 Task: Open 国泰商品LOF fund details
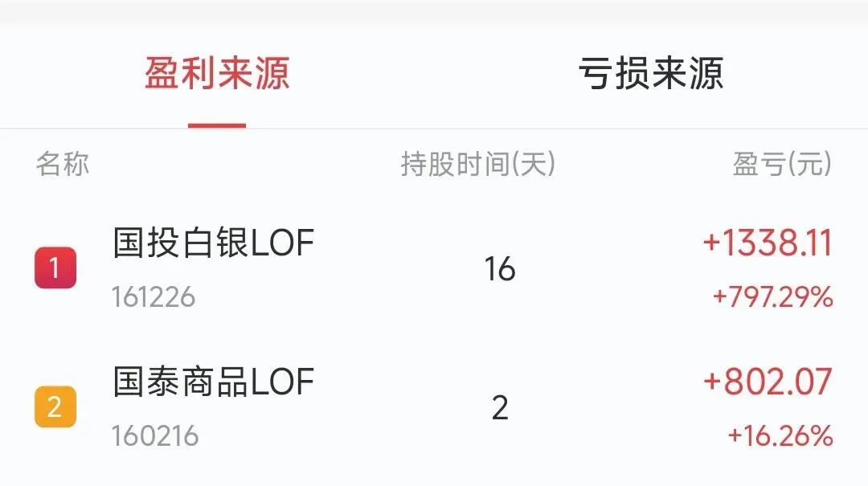(x=214, y=382)
